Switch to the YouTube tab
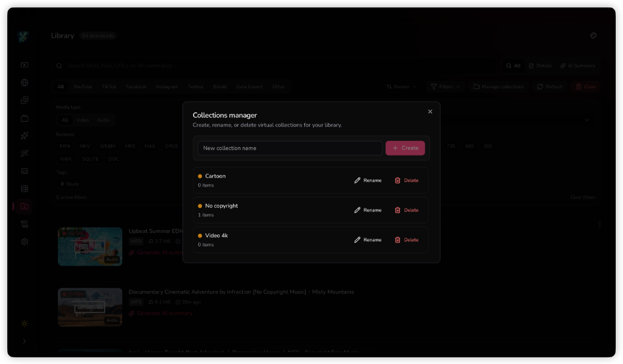The width and height of the screenshot is (623, 364). (83, 86)
